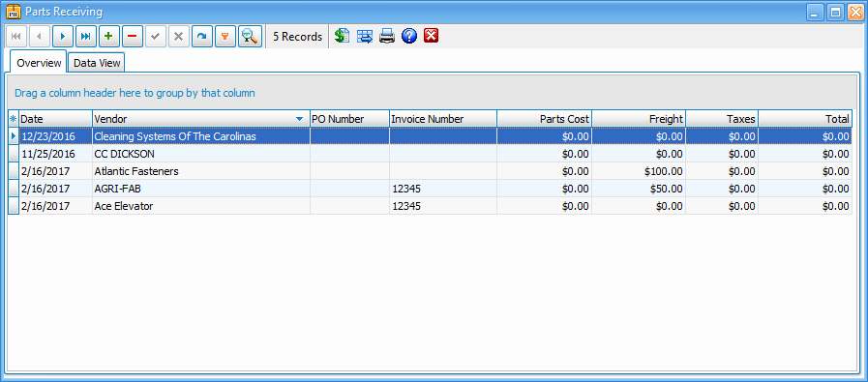Refresh data with the blue arrow button
868x382 pixels.
click(202, 37)
